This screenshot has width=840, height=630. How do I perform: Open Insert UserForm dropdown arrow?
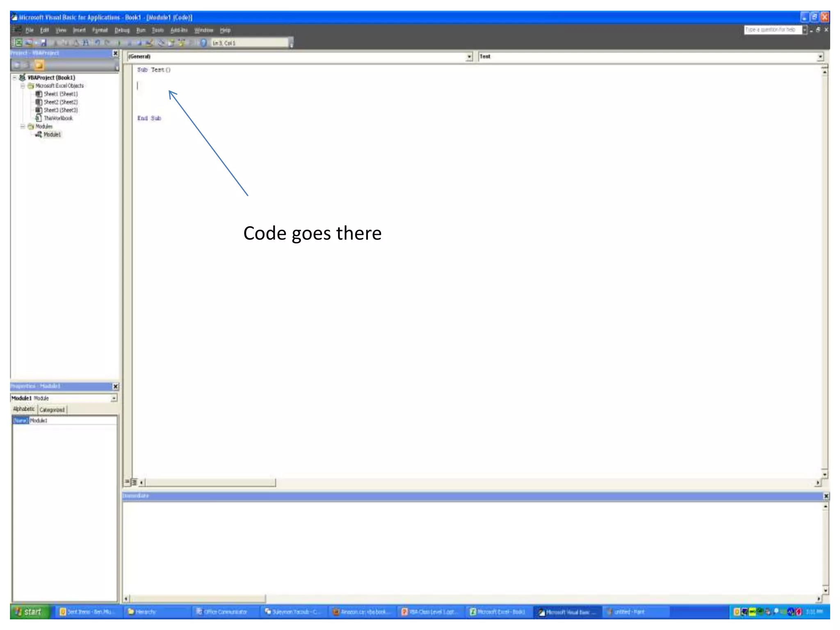(36, 43)
